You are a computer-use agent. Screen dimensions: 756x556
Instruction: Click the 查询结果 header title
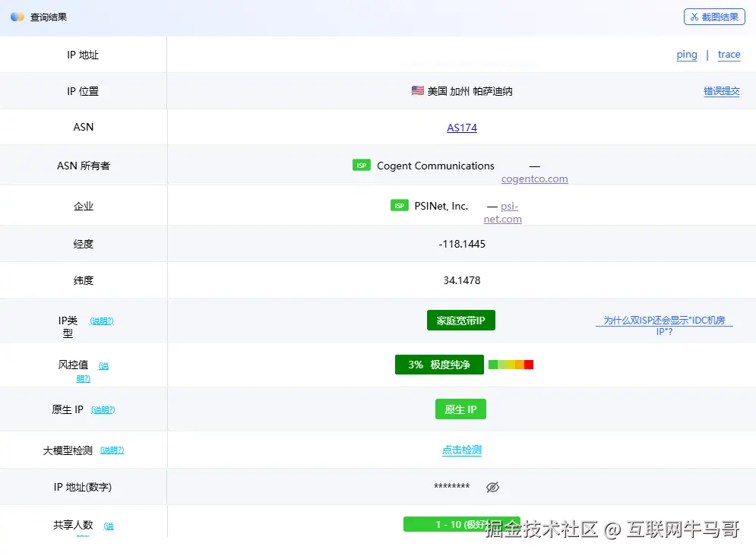click(48, 17)
